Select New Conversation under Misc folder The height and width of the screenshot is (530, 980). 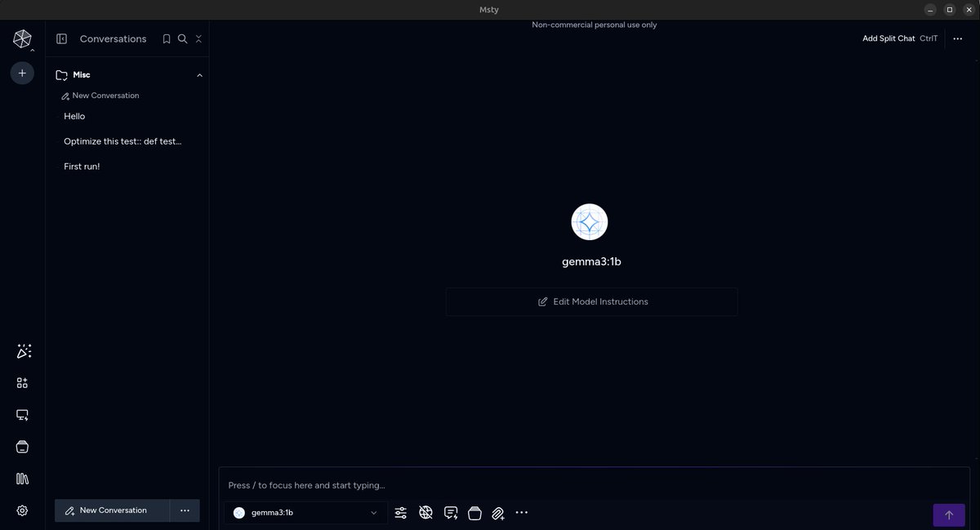(x=100, y=96)
